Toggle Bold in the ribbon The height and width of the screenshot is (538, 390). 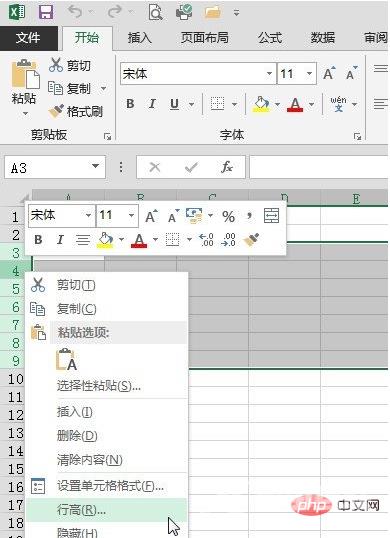130,103
